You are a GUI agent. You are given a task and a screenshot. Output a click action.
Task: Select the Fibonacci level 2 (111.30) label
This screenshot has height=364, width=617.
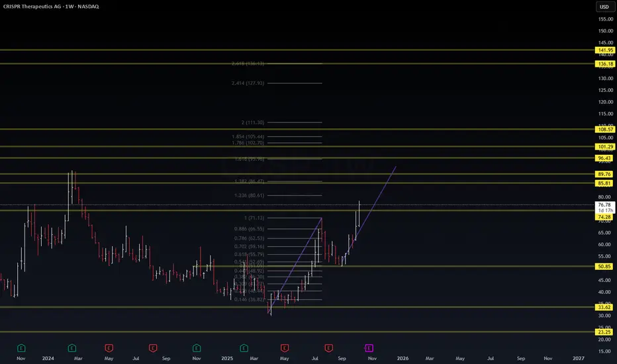tap(253, 122)
